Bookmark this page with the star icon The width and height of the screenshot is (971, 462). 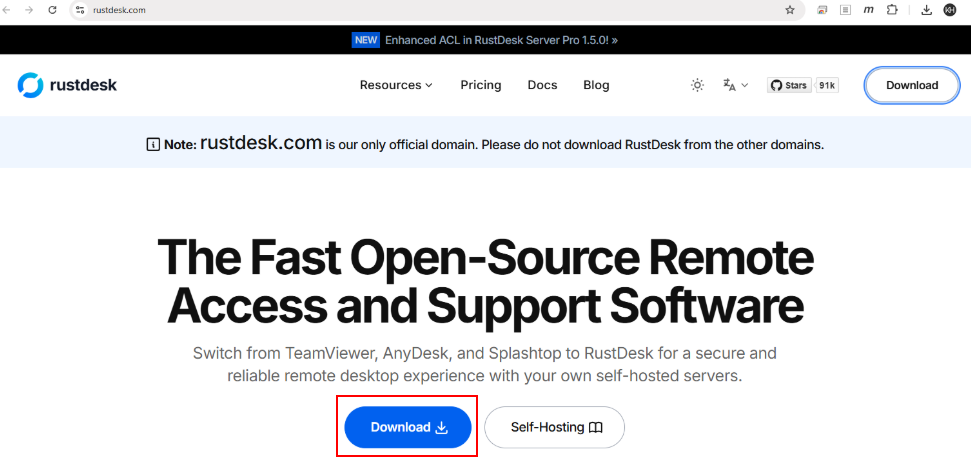tap(790, 10)
